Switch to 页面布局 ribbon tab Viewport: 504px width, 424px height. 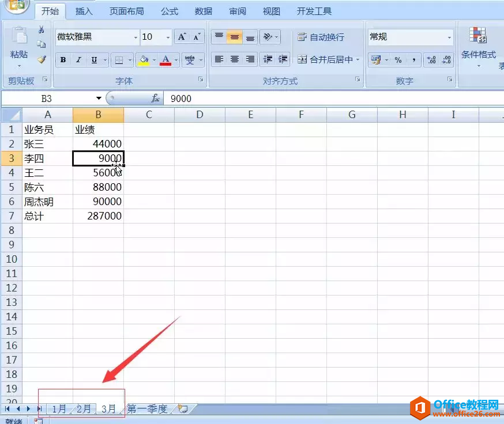tap(127, 12)
